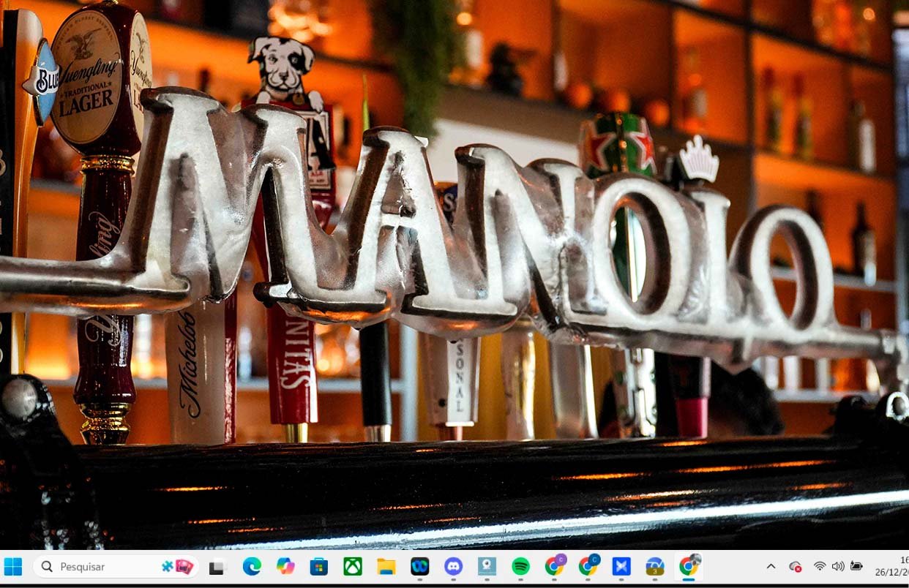Expand the hidden system tray icons chevron

pos(771,567)
